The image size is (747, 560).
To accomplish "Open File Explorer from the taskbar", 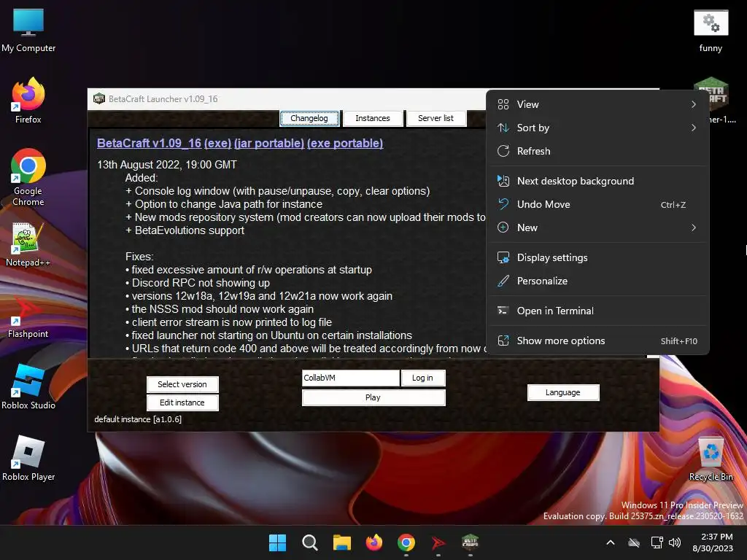I will 342,542.
